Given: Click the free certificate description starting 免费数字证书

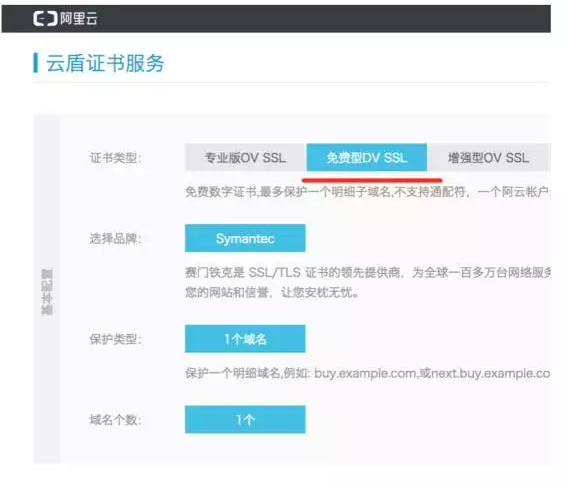Looking at the screenshot, I should pyautogui.click(x=368, y=192).
